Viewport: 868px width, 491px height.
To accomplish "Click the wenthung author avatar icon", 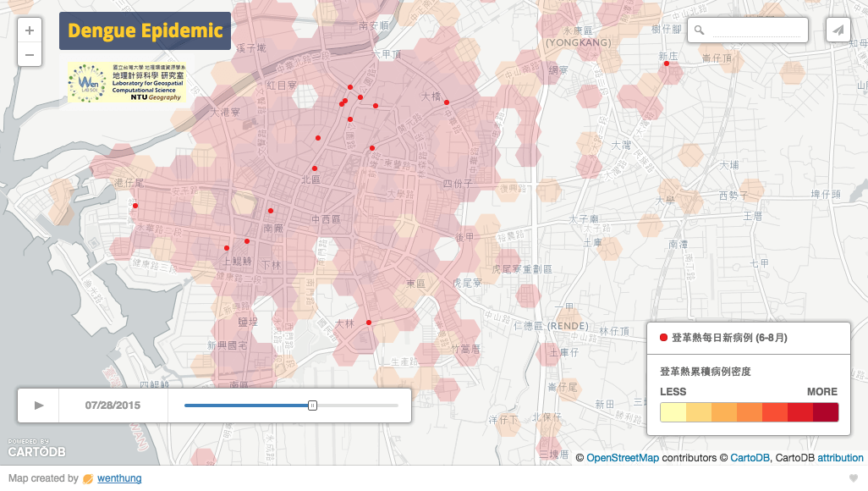I will click(88, 478).
